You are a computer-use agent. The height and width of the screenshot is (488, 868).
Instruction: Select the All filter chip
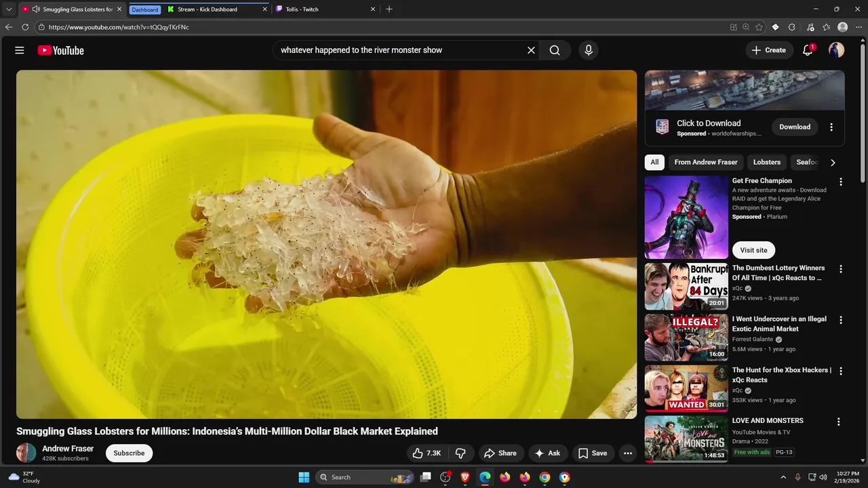click(x=654, y=162)
